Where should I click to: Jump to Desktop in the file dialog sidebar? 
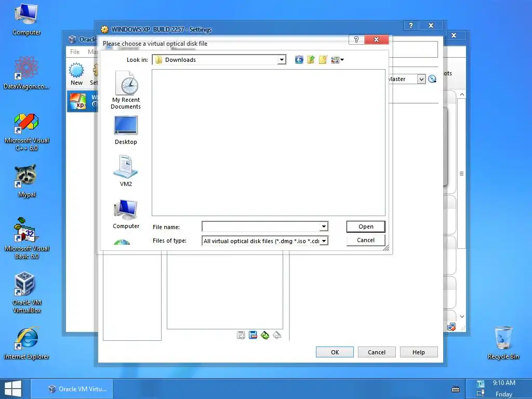tap(126, 130)
